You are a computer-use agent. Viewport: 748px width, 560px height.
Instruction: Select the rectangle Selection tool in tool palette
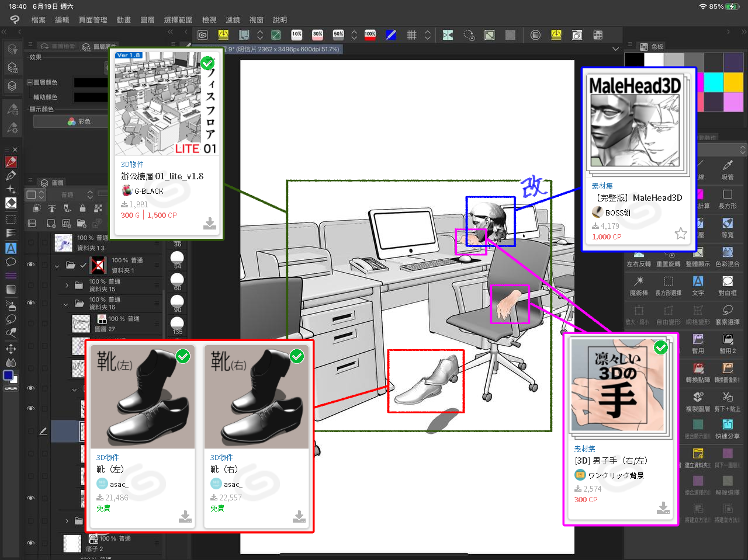[x=11, y=219]
